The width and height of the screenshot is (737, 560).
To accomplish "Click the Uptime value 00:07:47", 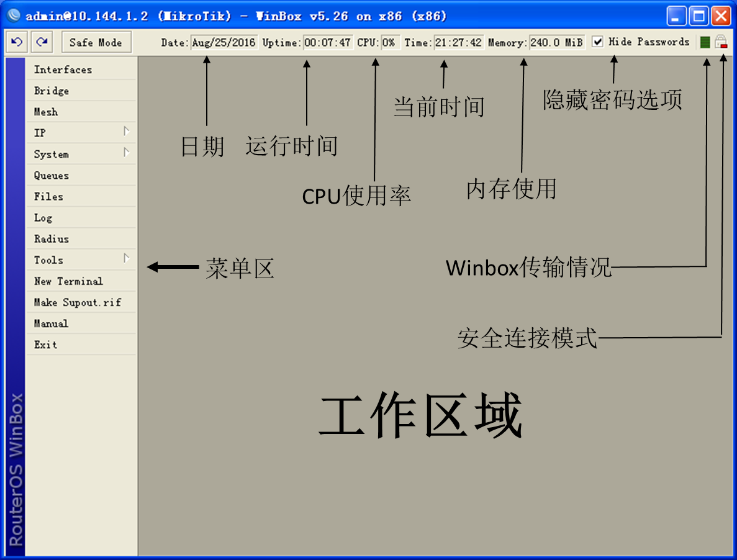I will point(328,42).
